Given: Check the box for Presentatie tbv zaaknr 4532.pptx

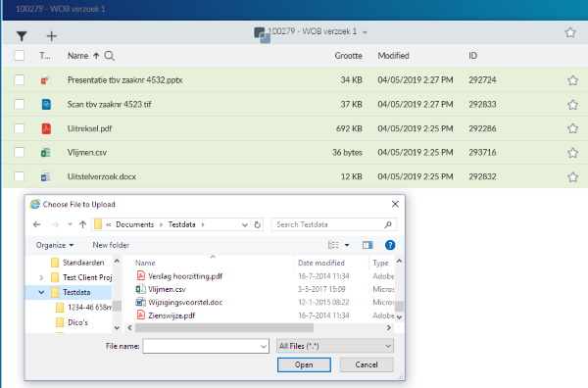Looking at the screenshot, I should (x=20, y=79).
